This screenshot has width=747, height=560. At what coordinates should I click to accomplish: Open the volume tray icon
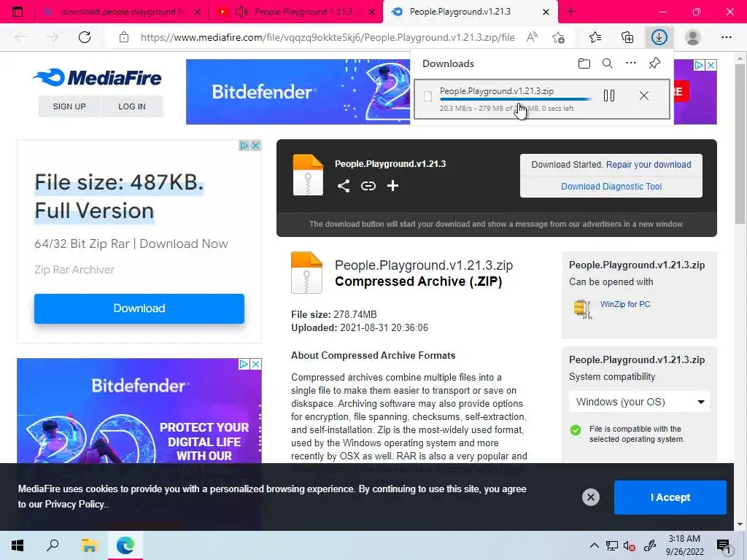coord(630,545)
